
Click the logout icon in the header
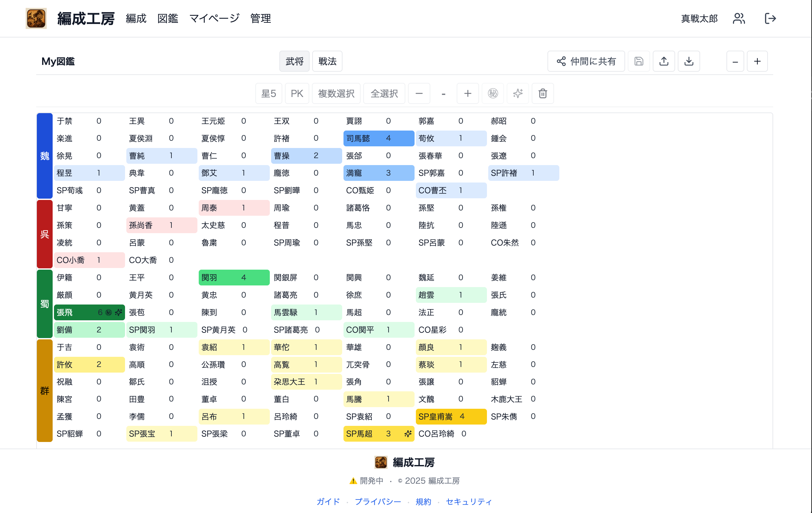pyautogui.click(x=770, y=18)
